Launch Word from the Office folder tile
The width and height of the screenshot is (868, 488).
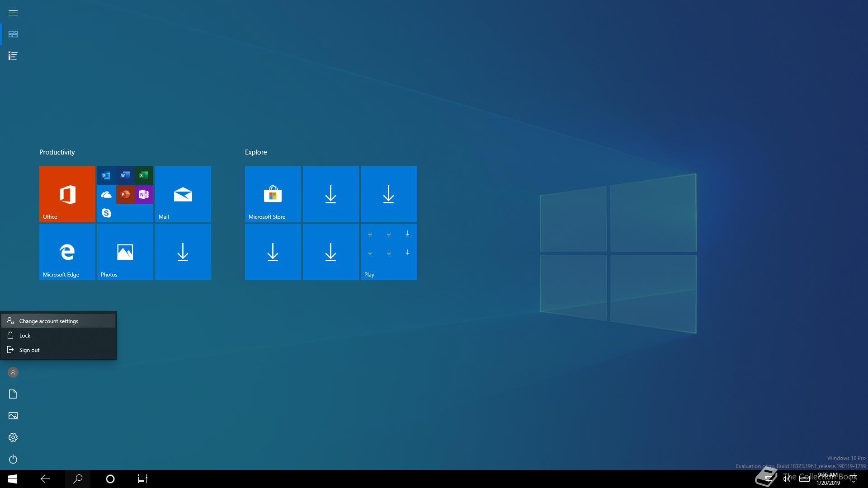[x=125, y=175]
